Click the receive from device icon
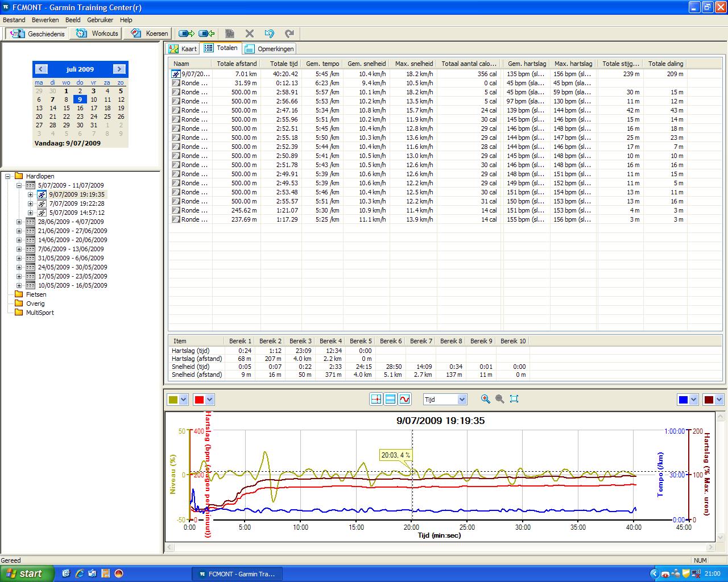Screen dimensions: 728x582 tap(206, 34)
